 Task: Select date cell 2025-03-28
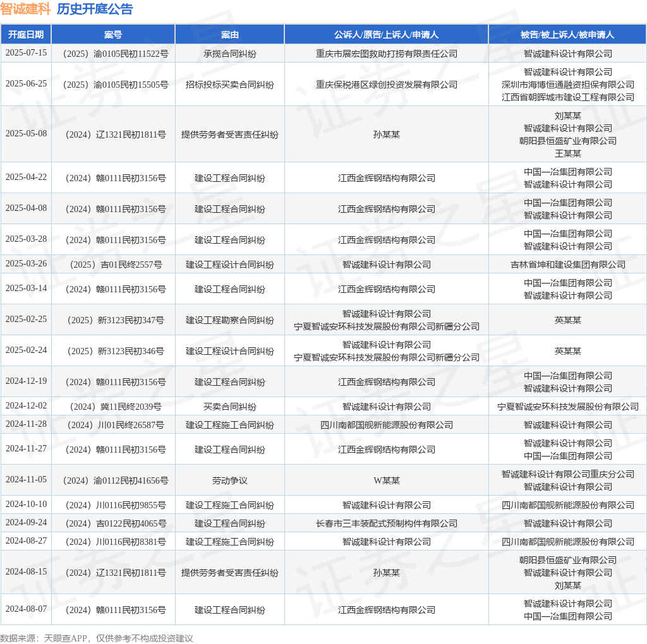[26, 239]
